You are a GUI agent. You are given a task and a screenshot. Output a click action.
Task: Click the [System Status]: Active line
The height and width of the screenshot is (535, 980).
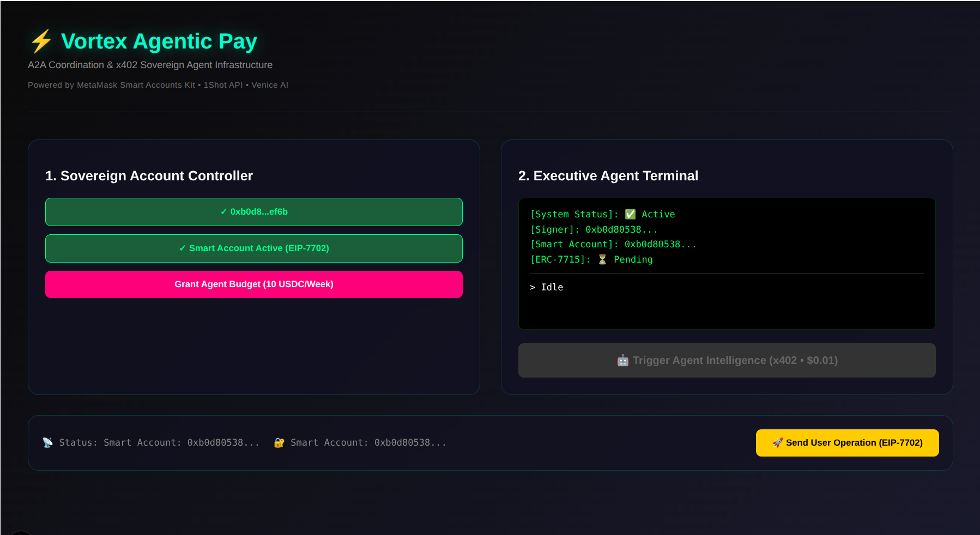click(602, 214)
